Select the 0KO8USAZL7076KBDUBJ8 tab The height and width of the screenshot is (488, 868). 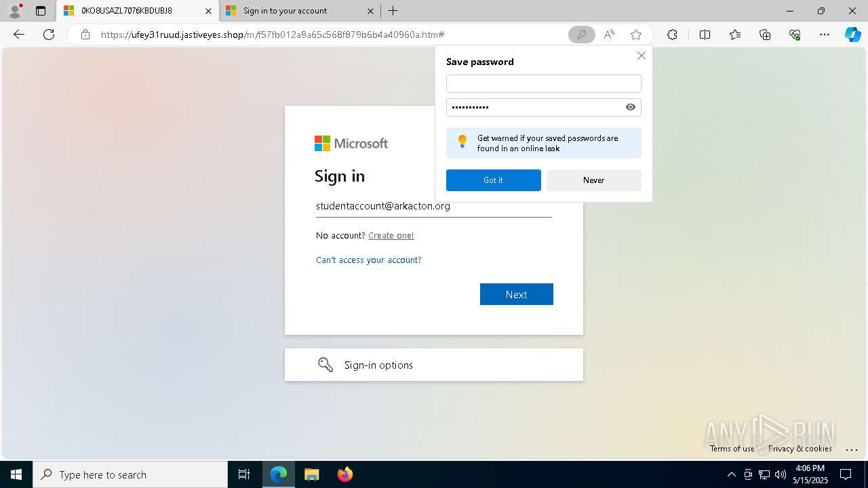click(138, 11)
